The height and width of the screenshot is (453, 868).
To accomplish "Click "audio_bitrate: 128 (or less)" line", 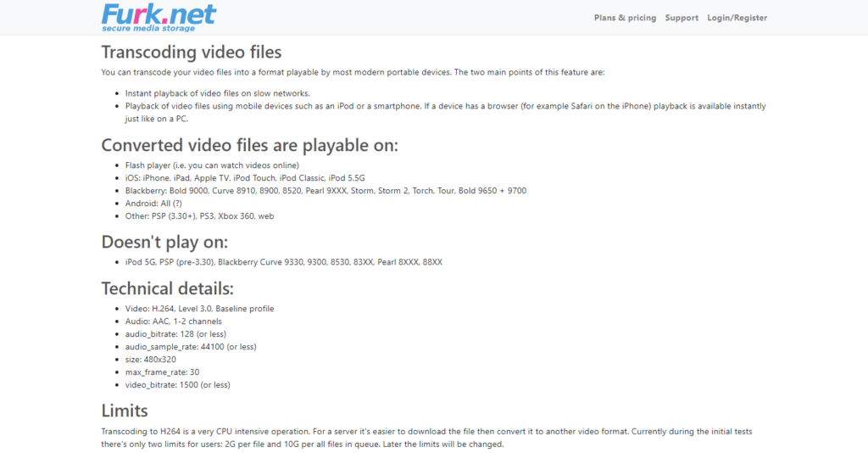I will point(175,334).
